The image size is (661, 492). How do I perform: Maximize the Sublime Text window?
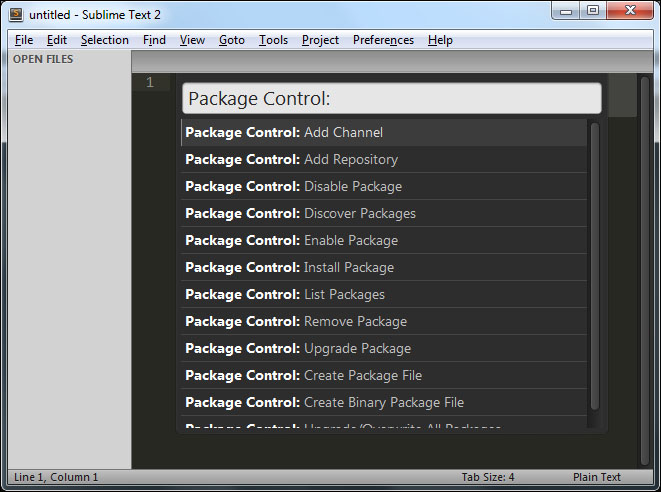[x=593, y=11]
